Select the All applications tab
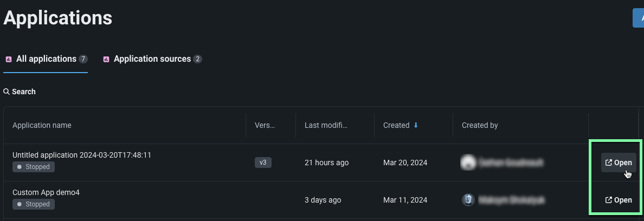The width and height of the screenshot is (644, 221). pyautogui.click(x=46, y=59)
